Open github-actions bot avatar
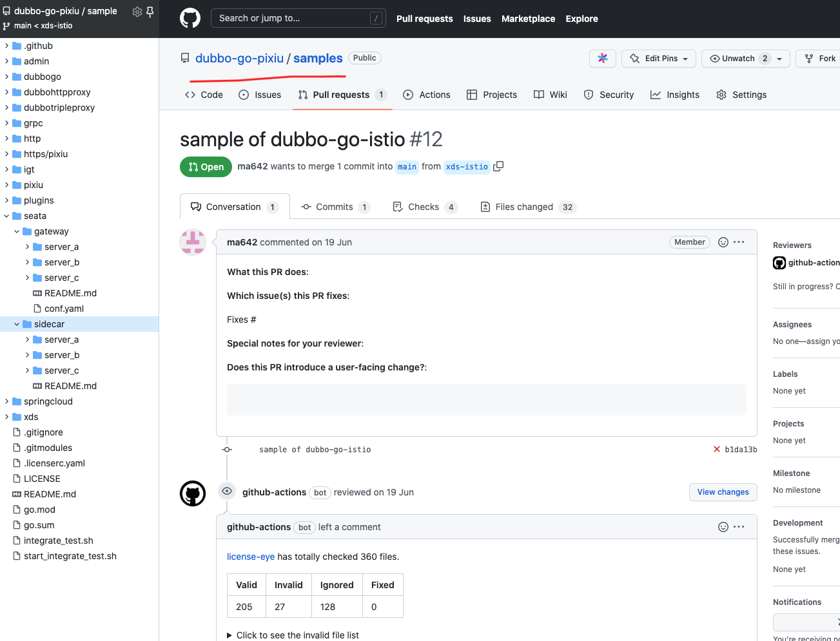This screenshot has width=840, height=641. click(193, 493)
